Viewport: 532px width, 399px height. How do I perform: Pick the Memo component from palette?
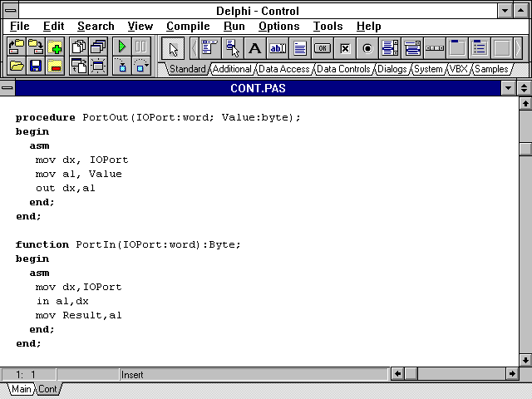[300, 47]
